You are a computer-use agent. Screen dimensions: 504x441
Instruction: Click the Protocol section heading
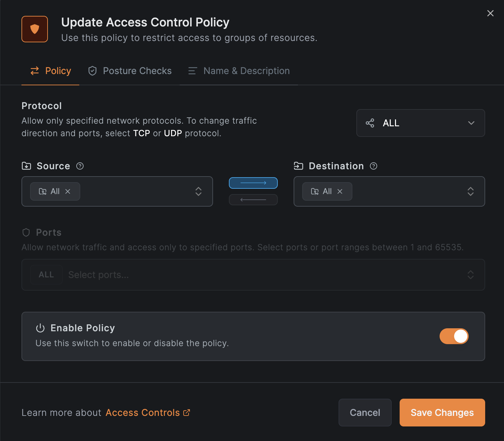pyautogui.click(x=42, y=106)
